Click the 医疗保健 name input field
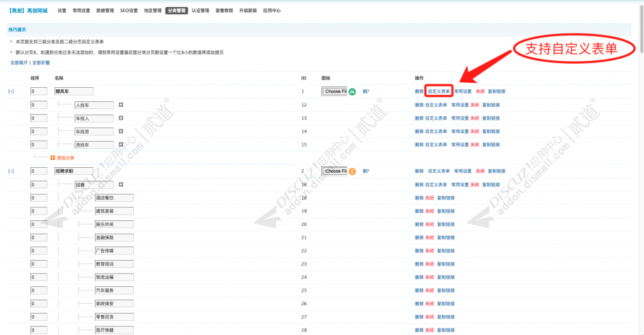Viewport: 644px width, 335px height. coord(114,330)
